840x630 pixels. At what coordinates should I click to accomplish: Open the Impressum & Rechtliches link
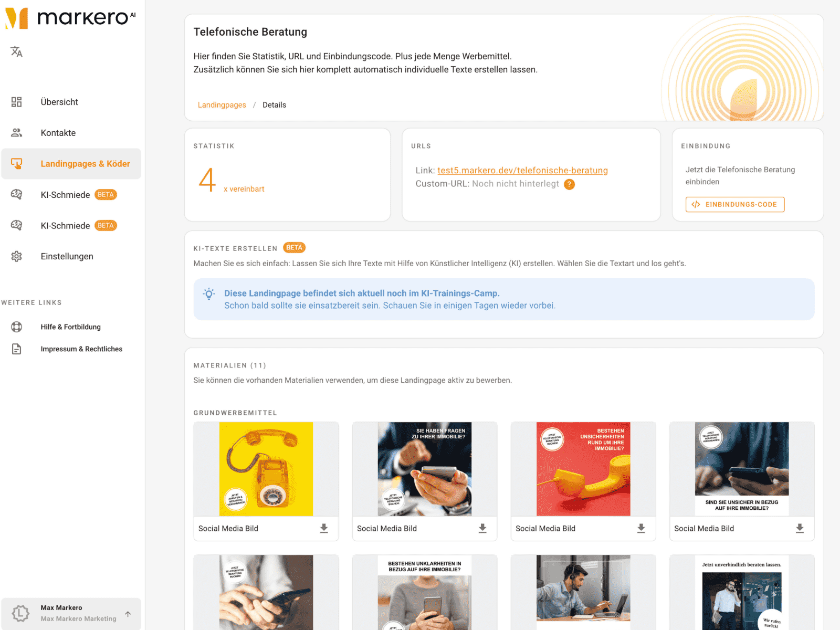click(71, 349)
